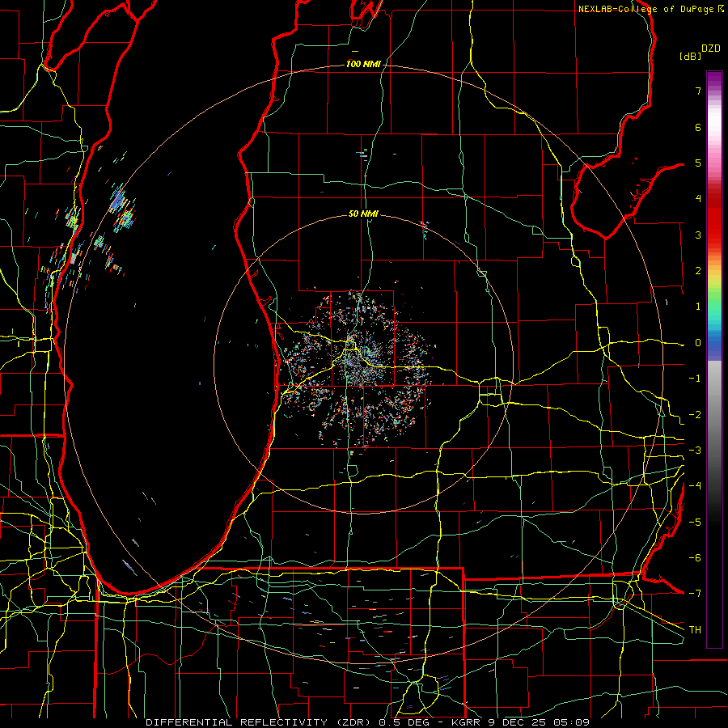
Task: Click the 100 NMI range ring label
Action: click(362, 64)
